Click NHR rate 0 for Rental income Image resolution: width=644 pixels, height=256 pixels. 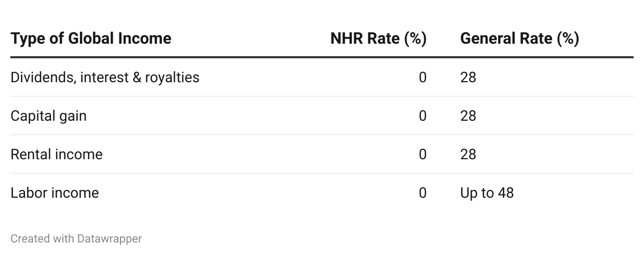tap(422, 155)
